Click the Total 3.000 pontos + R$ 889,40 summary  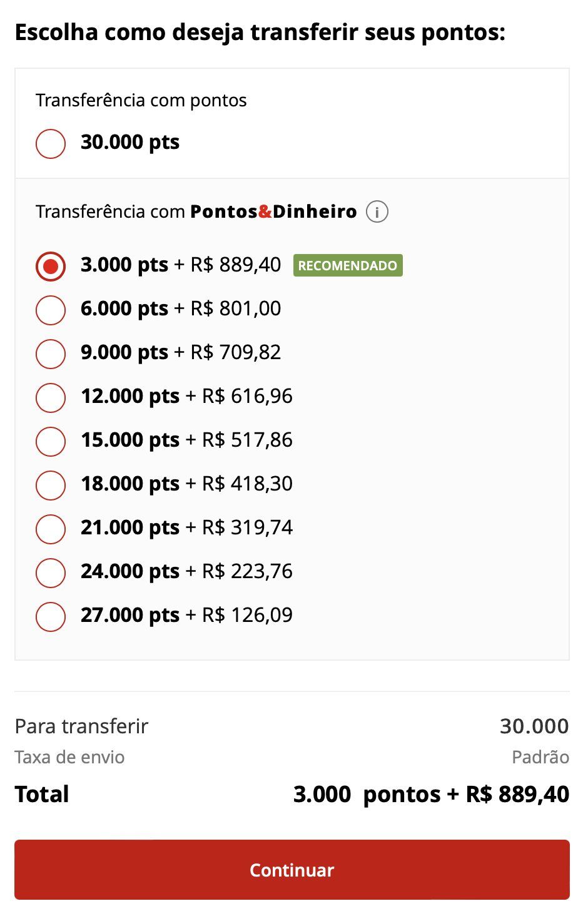pos(431,794)
